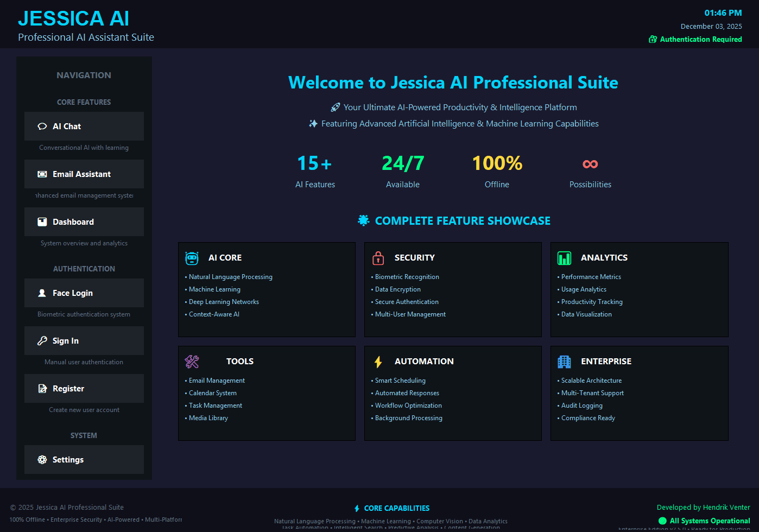Click the Automation lightning bolt icon
This screenshot has height=532, width=759.
click(378, 361)
